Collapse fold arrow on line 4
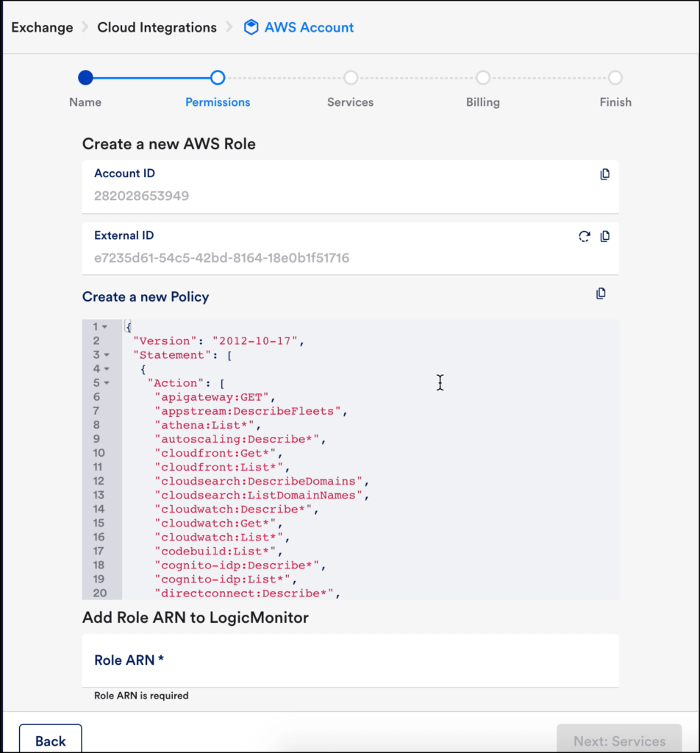Viewport: 700px width, 753px height. pyautogui.click(x=107, y=369)
